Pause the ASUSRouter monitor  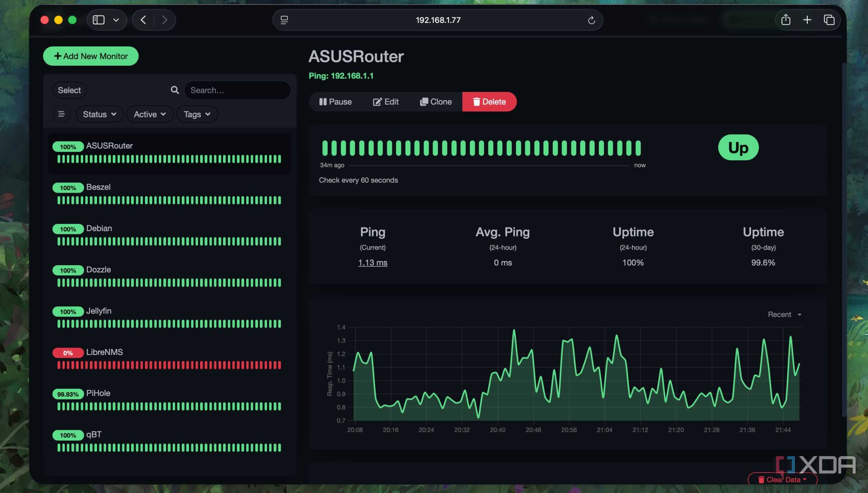coord(335,102)
